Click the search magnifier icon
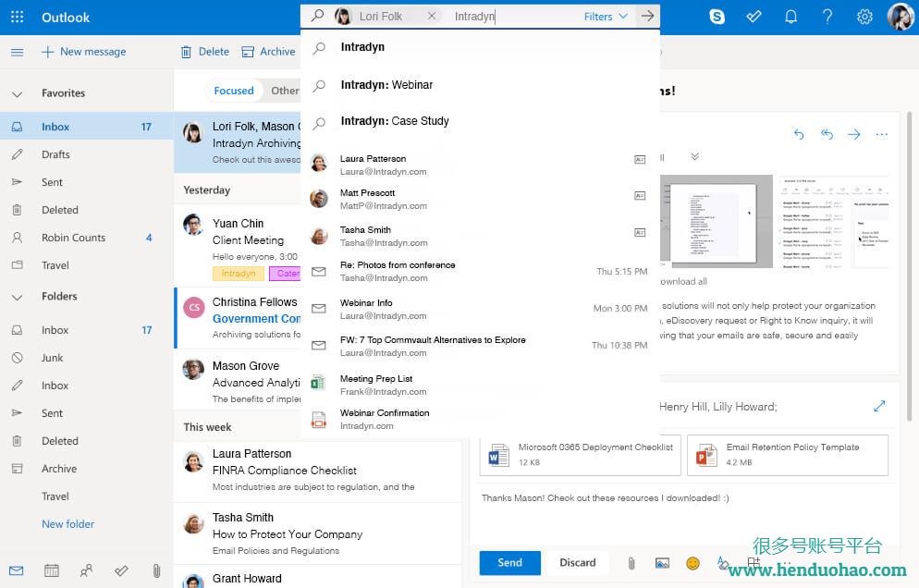 coord(317,16)
